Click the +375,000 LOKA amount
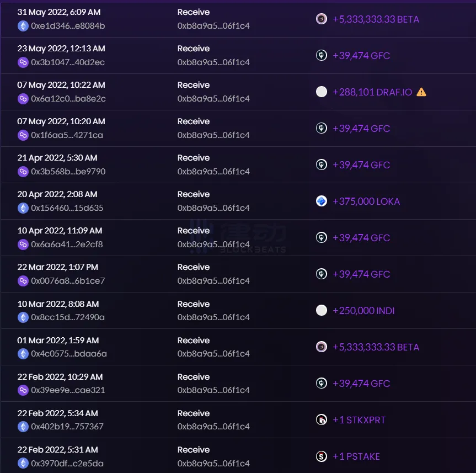 (x=366, y=201)
